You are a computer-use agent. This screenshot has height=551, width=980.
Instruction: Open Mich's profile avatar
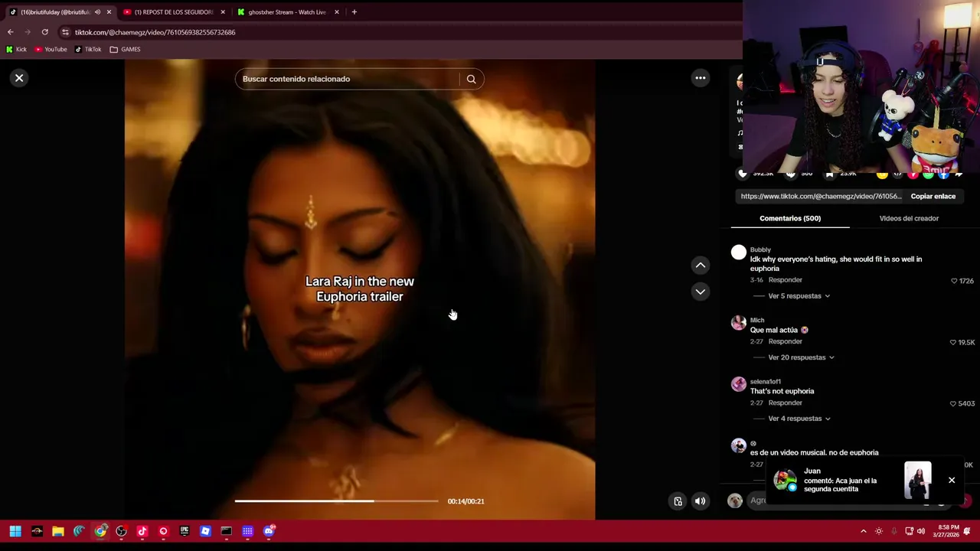coord(738,323)
